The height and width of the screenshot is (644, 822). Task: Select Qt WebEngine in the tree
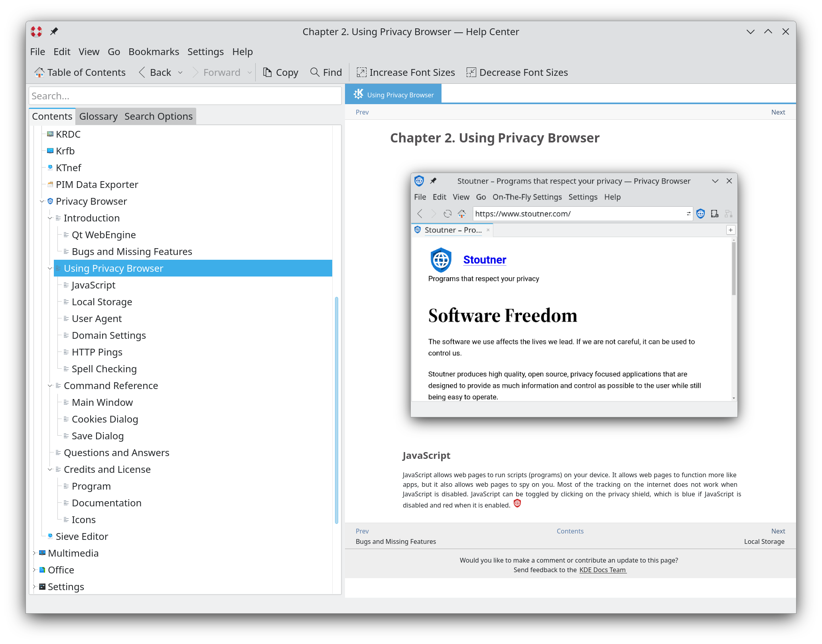pos(104,235)
